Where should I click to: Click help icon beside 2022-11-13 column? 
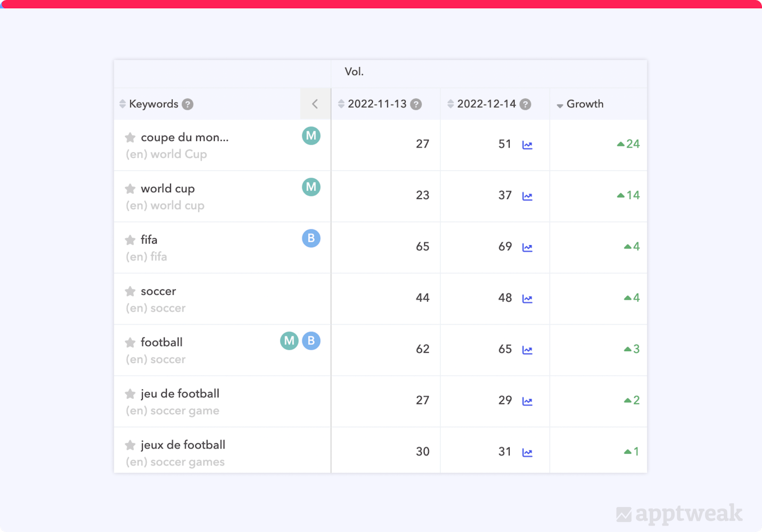coord(416,104)
